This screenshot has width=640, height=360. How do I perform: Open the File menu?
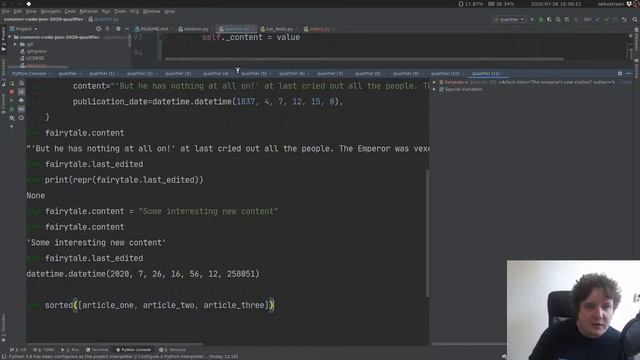coord(6,11)
